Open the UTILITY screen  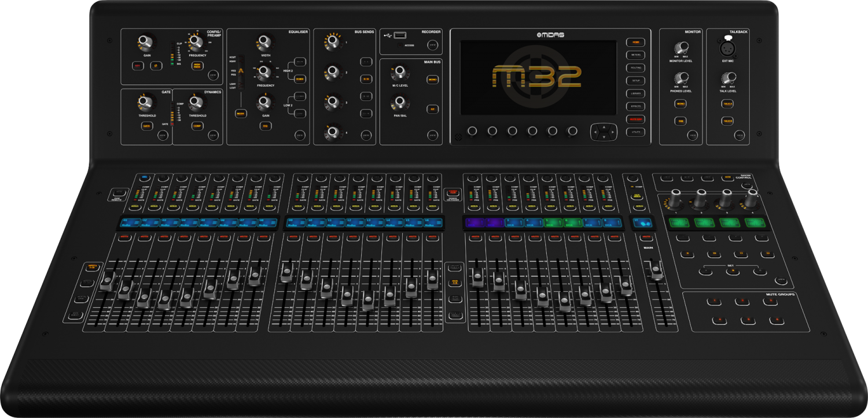[635, 132]
